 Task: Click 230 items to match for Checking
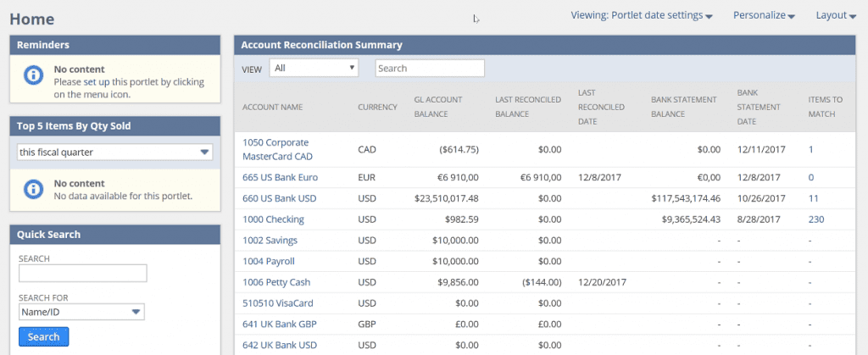coord(815,219)
